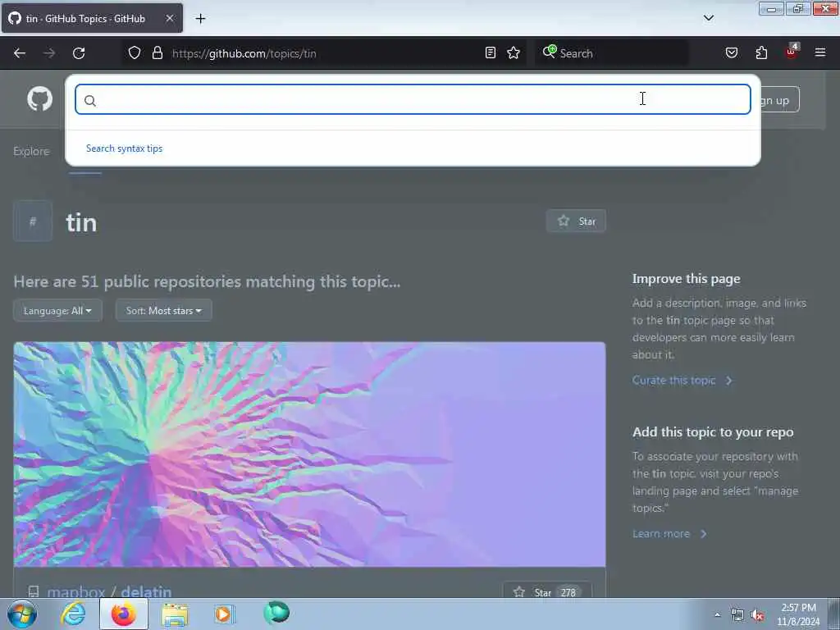
Task: Open the extensions puzzle icon
Action: [x=761, y=53]
